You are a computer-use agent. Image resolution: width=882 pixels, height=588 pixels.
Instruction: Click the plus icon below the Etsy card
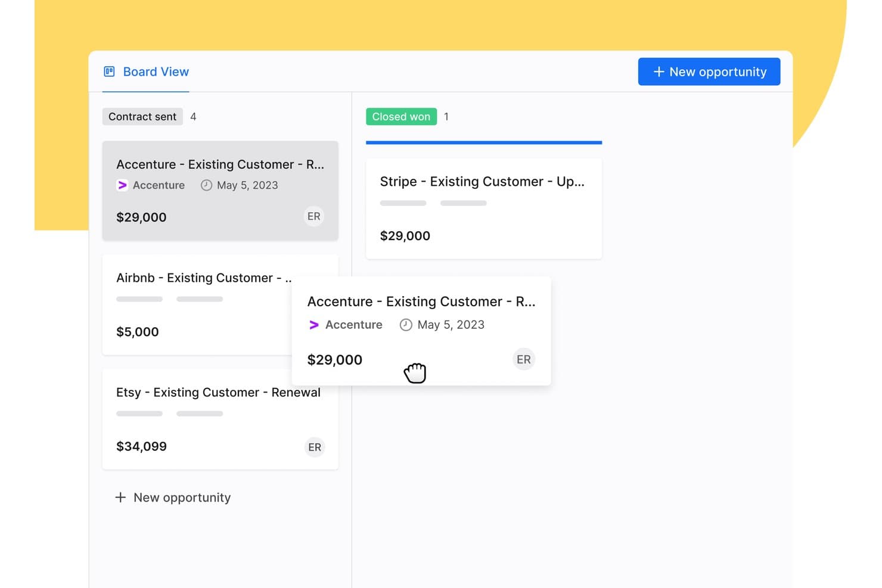point(120,497)
